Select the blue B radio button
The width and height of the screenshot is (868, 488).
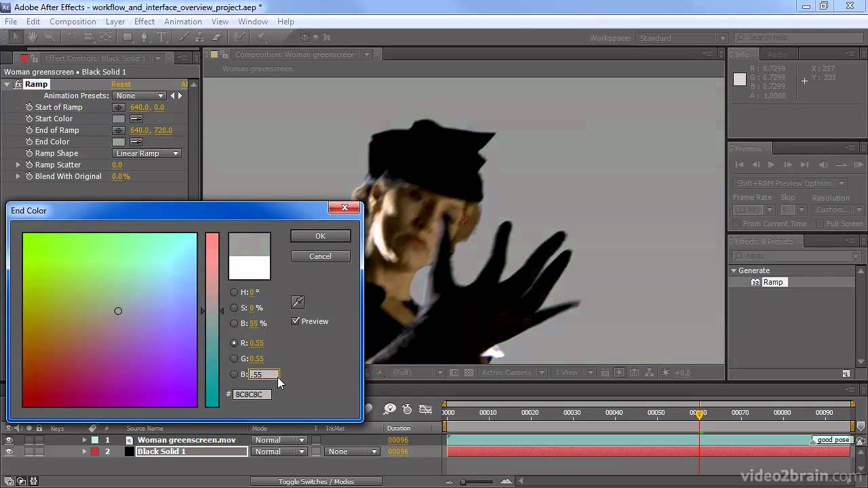234,374
